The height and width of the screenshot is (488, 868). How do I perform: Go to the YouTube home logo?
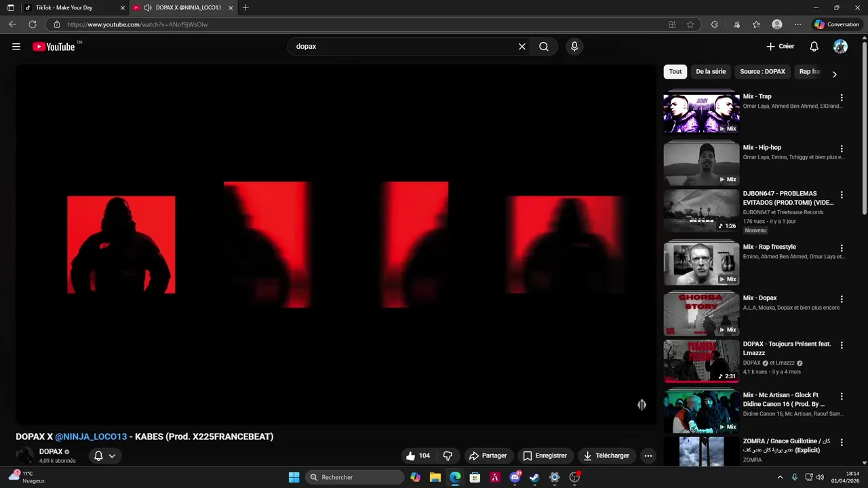pos(54,47)
